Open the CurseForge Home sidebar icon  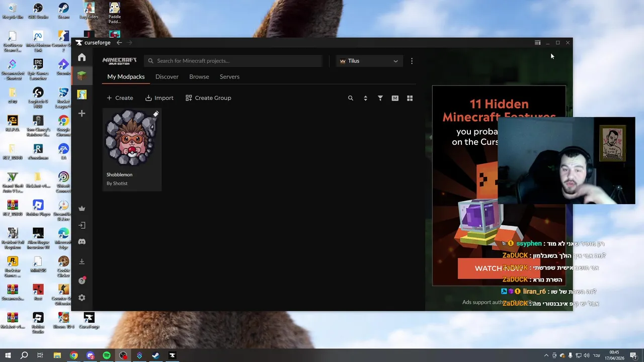click(82, 57)
